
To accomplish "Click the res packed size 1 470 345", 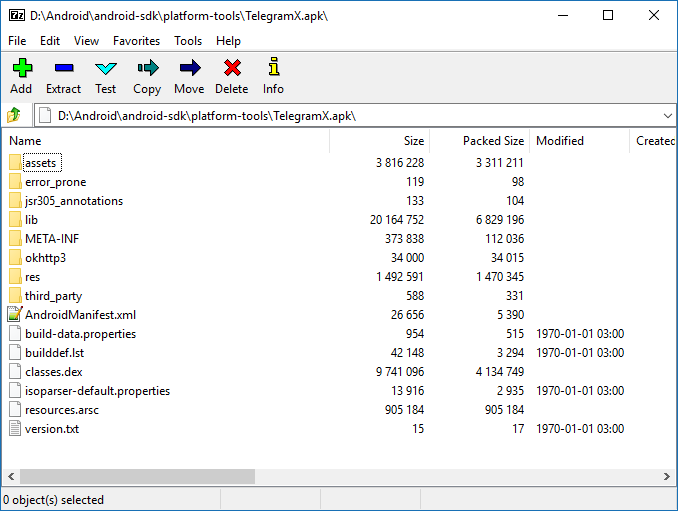I will coord(500,277).
